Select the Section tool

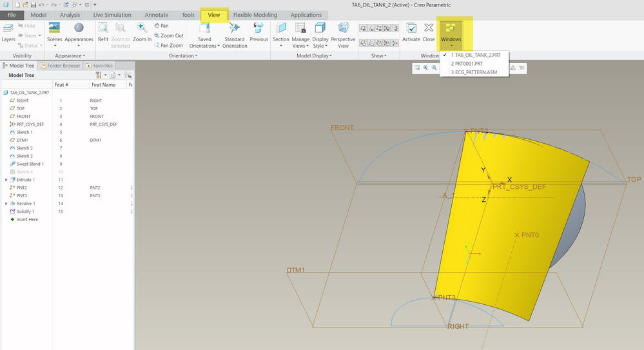click(x=281, y=28)
